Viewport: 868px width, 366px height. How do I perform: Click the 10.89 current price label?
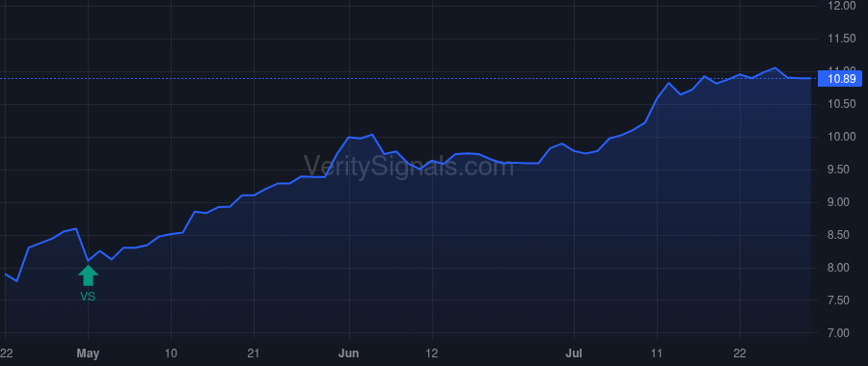[841, 79]
